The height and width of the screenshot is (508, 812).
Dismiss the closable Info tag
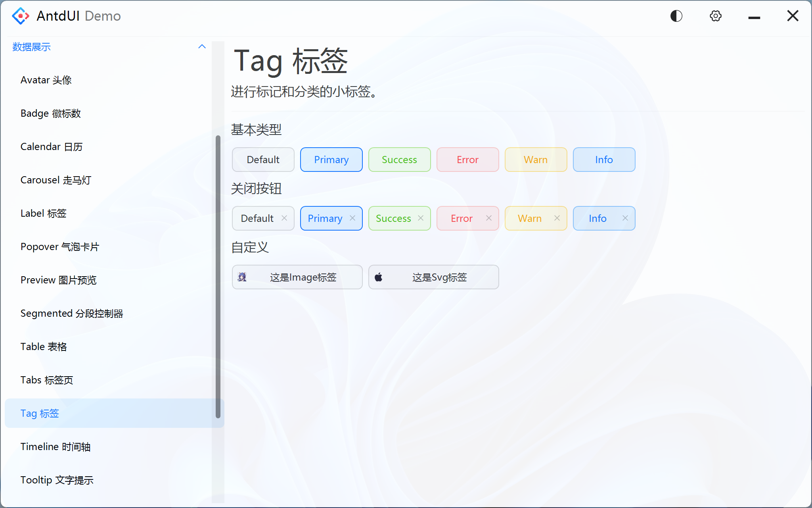625,218
